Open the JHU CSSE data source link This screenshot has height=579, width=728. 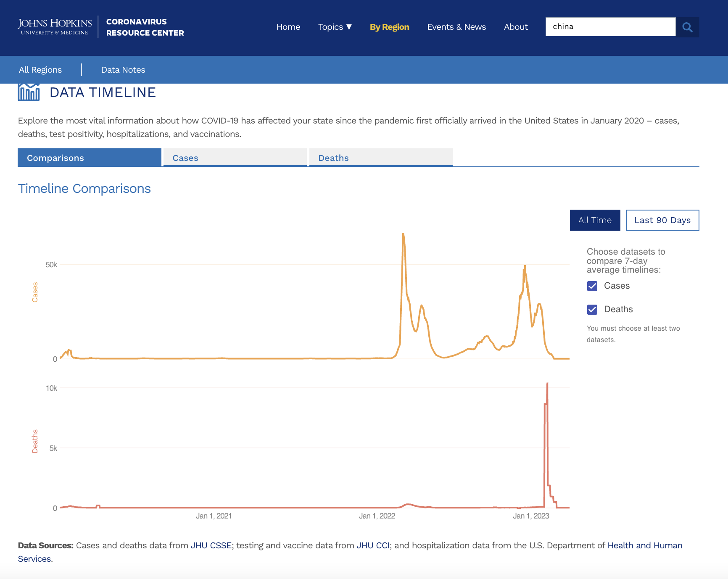pyautogui.click(x=211, y=545)
